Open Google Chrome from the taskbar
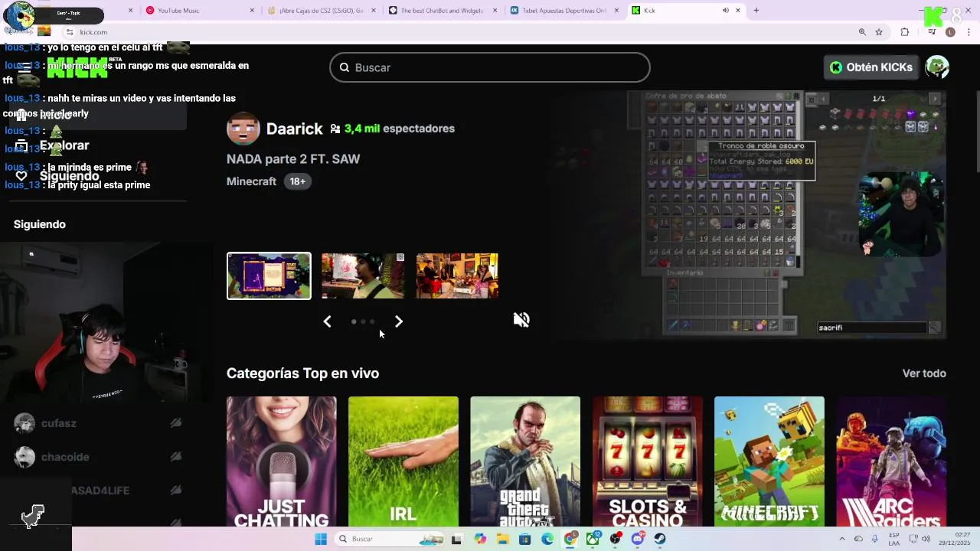The height and width of the screenshot is (551, 980). (570, 539)
